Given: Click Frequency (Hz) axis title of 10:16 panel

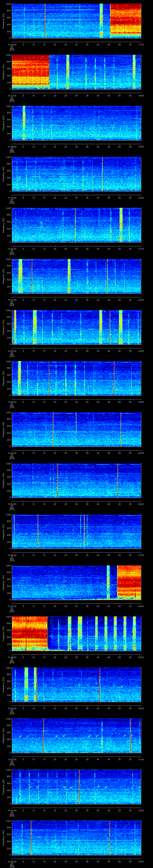Looking at the screenshot, I should click(x=3, y=21).
